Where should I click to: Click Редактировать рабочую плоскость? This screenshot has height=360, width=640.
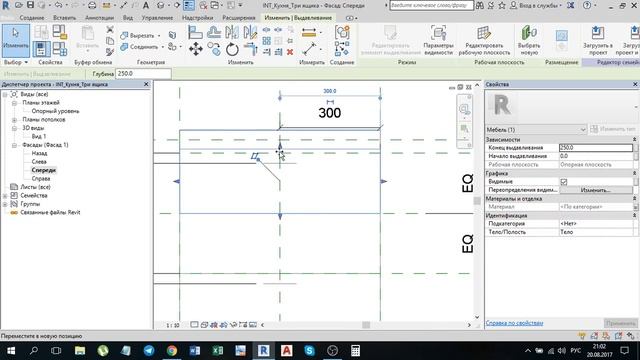(484, 40)
